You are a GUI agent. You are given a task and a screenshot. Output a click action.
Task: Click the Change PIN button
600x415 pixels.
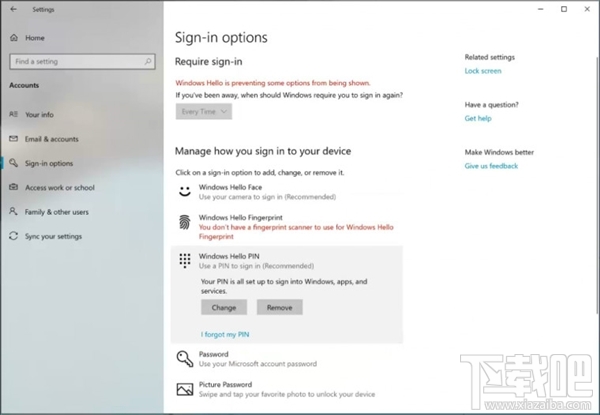224,307
